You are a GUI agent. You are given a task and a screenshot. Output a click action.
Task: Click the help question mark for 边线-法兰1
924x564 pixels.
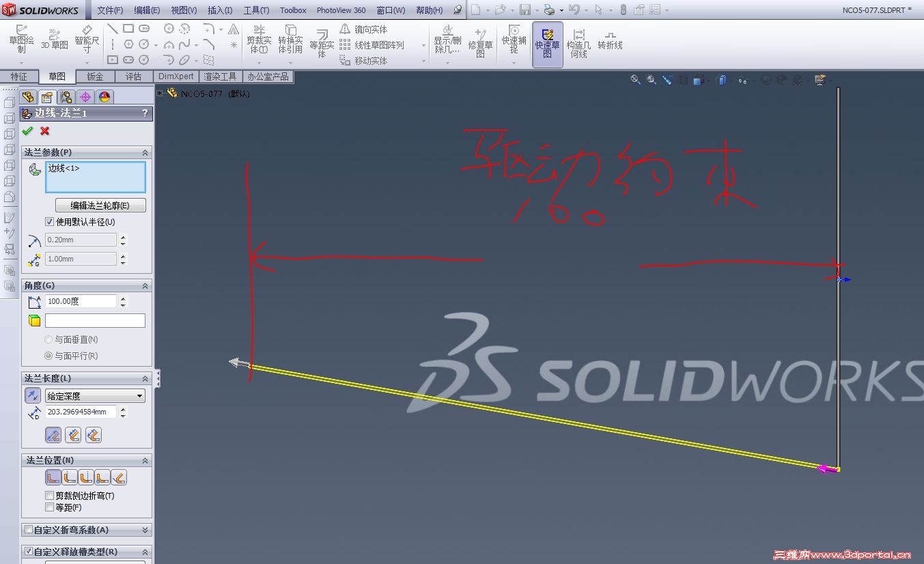145,113
